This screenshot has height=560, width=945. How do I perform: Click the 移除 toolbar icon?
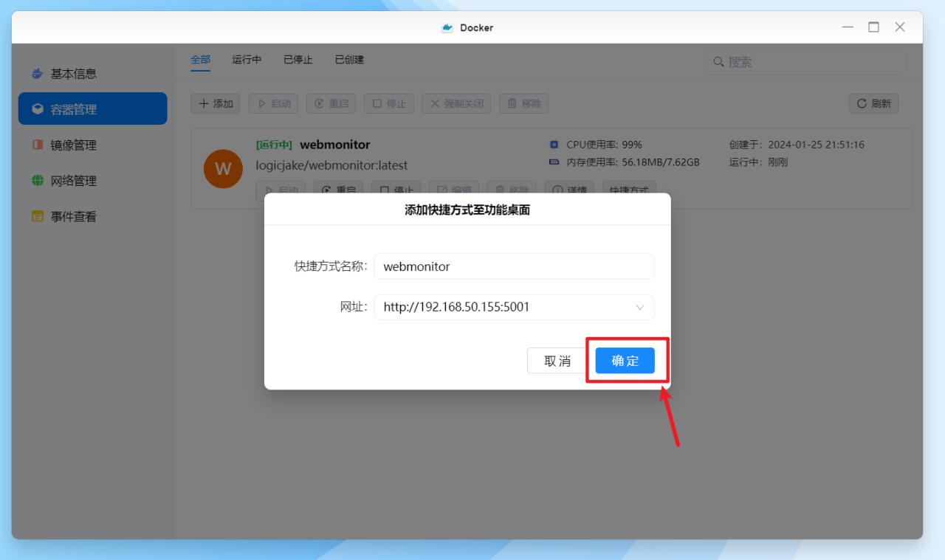(x=523, y=103)
